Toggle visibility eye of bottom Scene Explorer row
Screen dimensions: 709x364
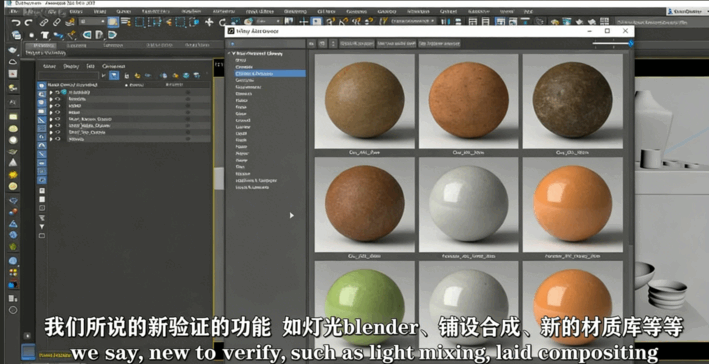tap(57, 139)
